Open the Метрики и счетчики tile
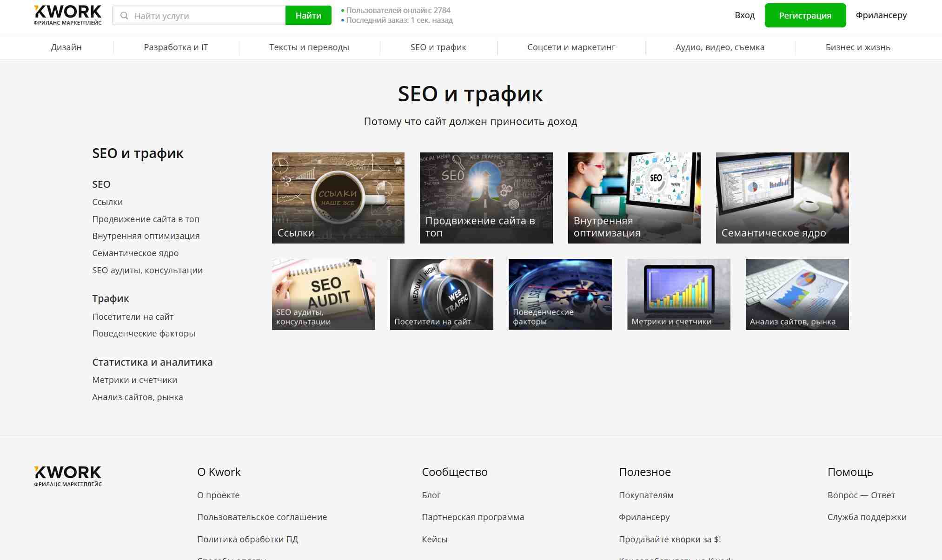Image resolution: width=942 pixels, height=560 pixels. tap(678, 294)
